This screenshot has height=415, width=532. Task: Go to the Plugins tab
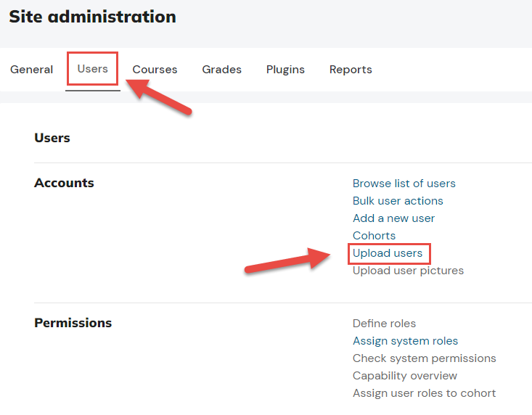point(285,70)
